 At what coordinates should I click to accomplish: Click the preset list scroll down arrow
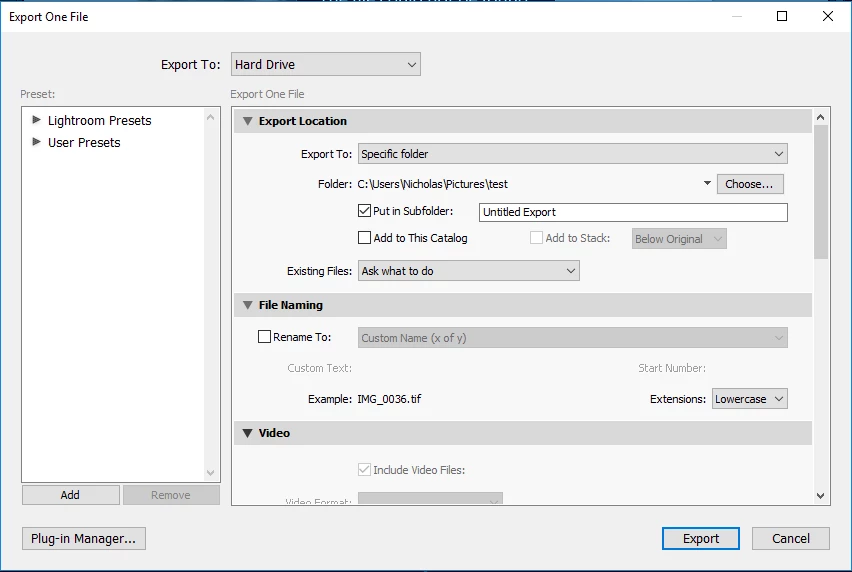coord(211,473)
